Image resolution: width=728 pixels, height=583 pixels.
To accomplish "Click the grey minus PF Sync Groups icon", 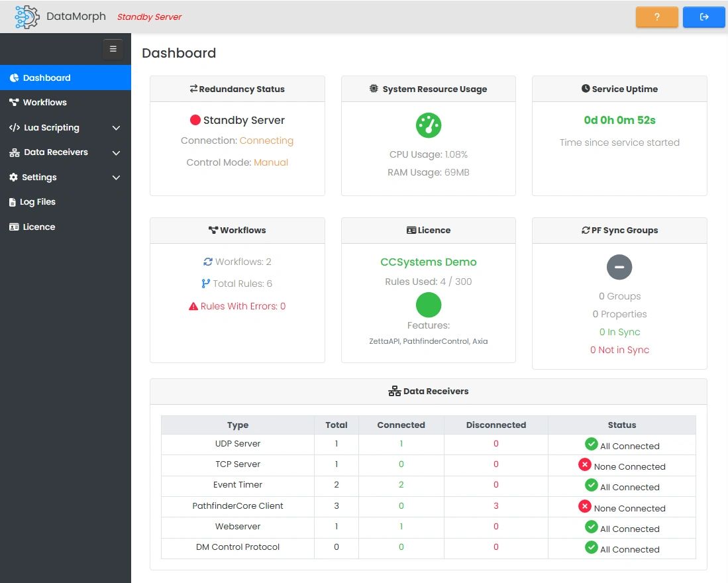I will 619,267.
